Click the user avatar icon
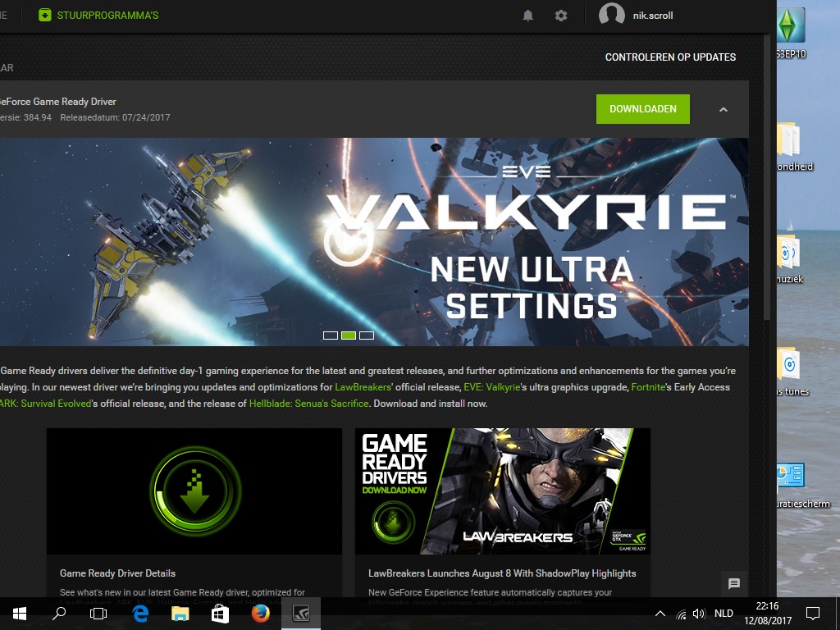 click(612, 15)
